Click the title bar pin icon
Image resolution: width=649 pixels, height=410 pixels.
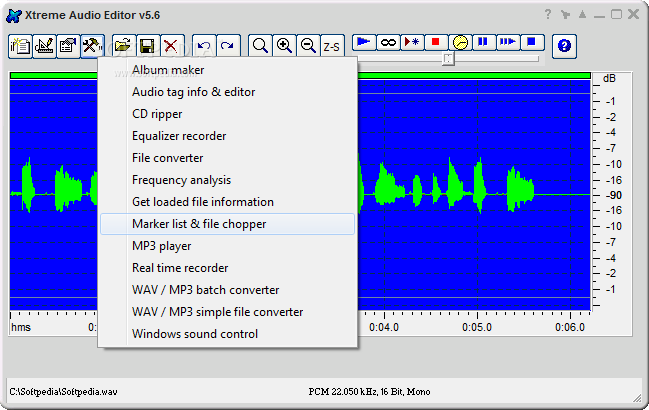565,15
